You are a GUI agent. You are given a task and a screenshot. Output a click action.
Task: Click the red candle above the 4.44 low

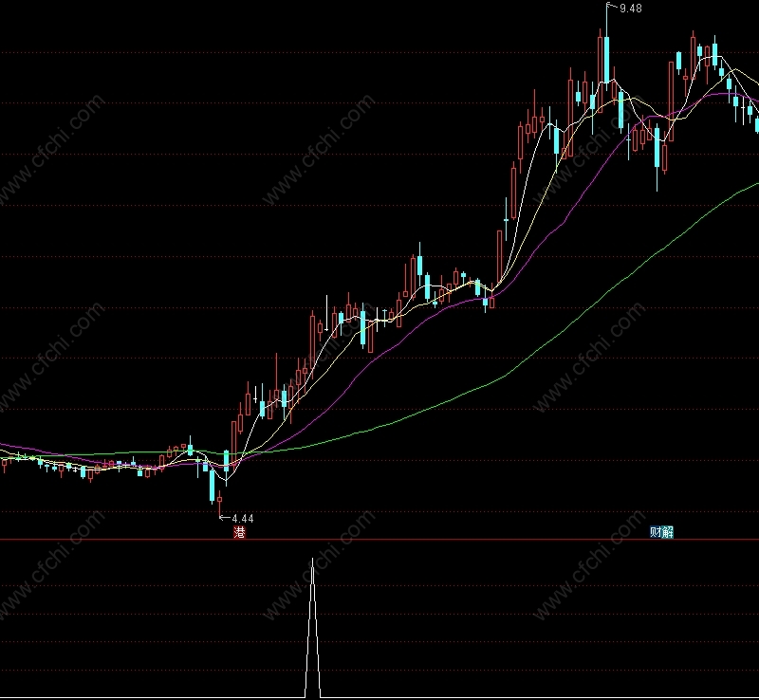click(x=220, y=500)
